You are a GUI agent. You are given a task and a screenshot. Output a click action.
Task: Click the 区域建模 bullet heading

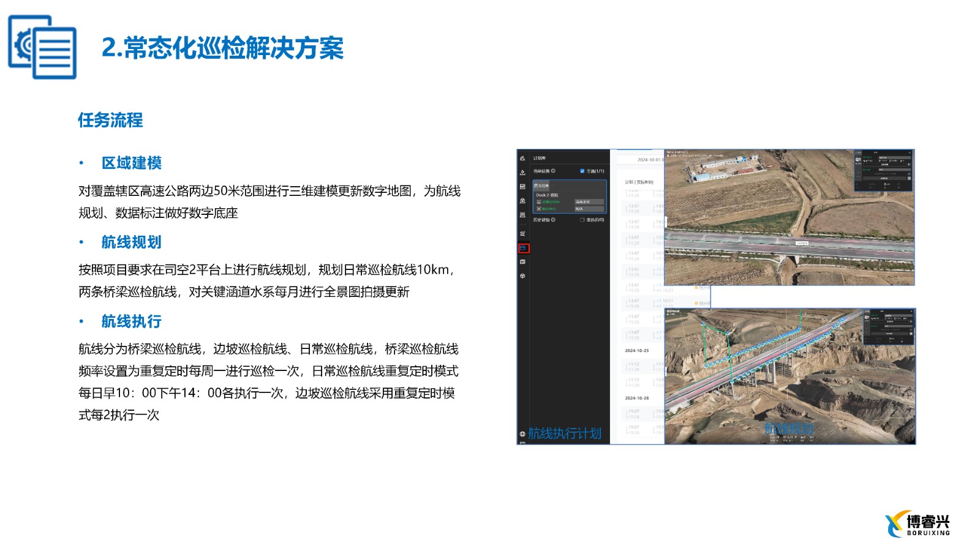[x=132, y=163]
